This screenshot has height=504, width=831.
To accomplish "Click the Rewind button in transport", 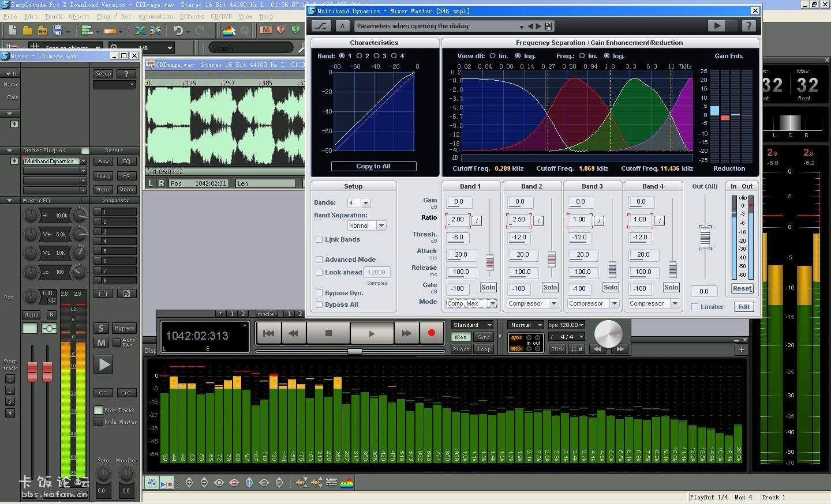I will [293, 333].
